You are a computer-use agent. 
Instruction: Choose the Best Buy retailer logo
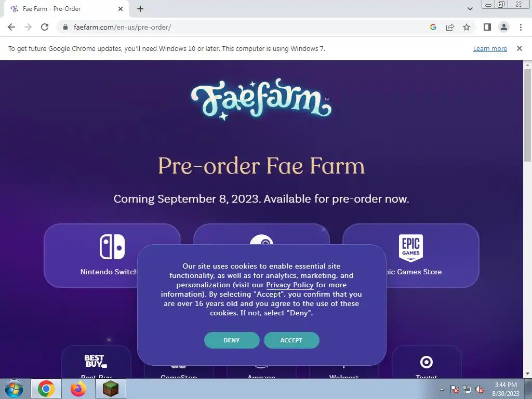(96, 362)
